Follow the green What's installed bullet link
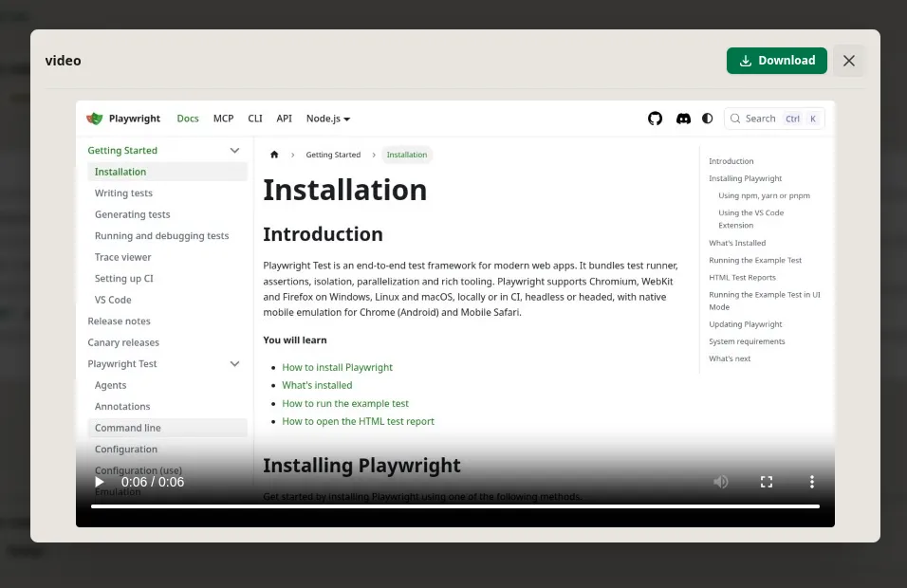The width and height of the screenshot is (907, 588). pos(317,386)
